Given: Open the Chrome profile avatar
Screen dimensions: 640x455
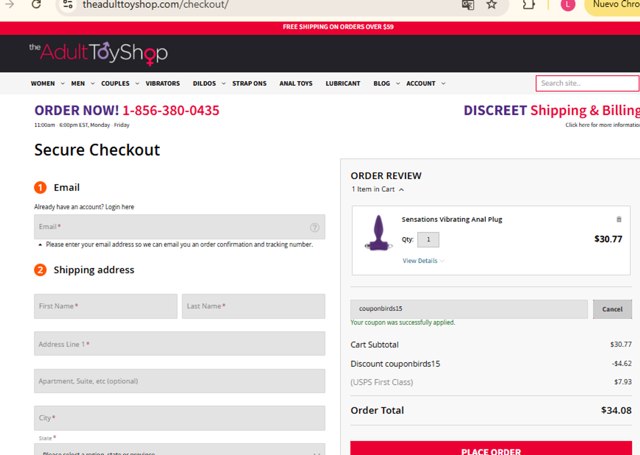Looking at the screenshot, I should click(x=568, y=4).
